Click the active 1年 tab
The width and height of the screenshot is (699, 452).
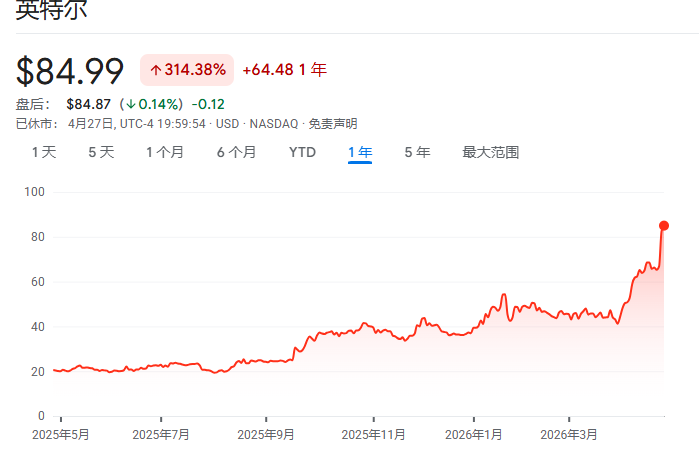pyautogui.click(x=360, y=153)
